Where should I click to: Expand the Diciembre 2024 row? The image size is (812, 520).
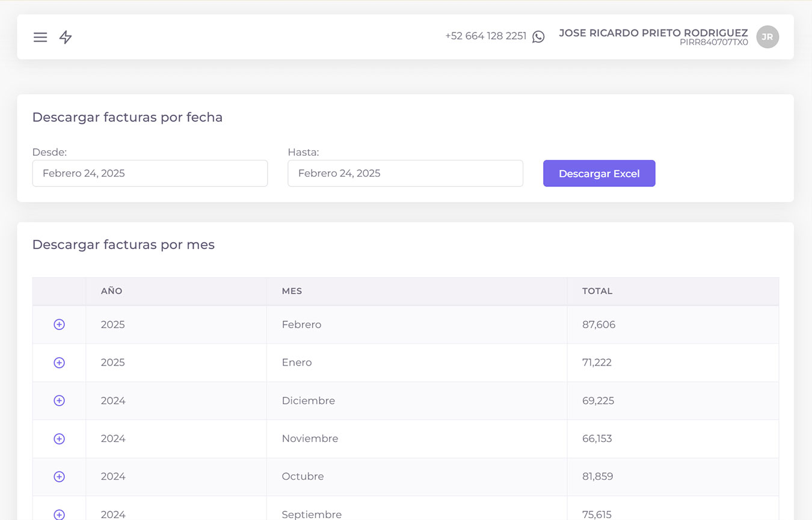59,400
